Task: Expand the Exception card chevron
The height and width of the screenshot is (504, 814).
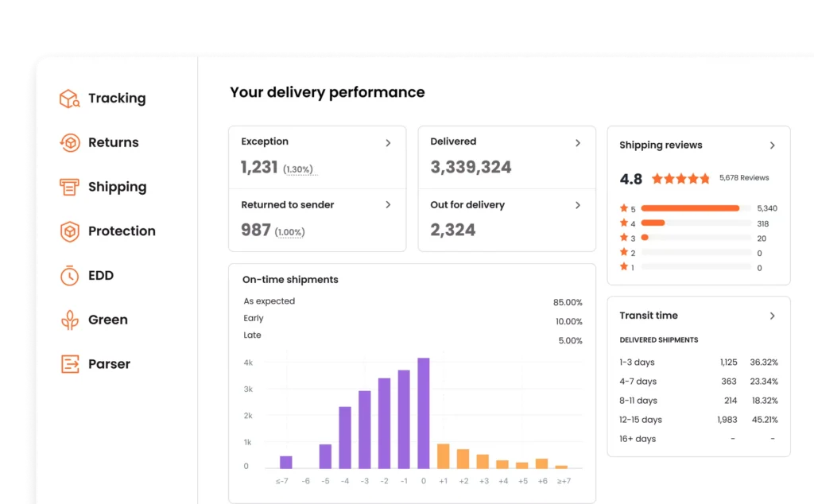Action: (388, 143)
